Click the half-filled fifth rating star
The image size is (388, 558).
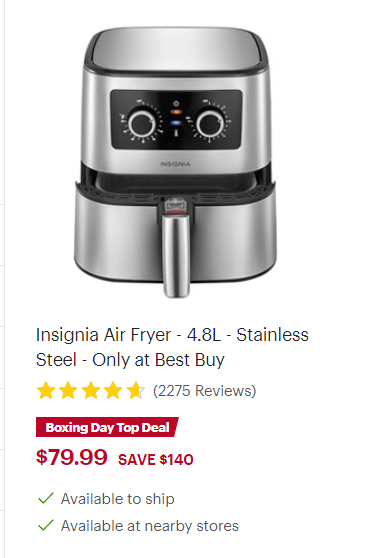136,390
